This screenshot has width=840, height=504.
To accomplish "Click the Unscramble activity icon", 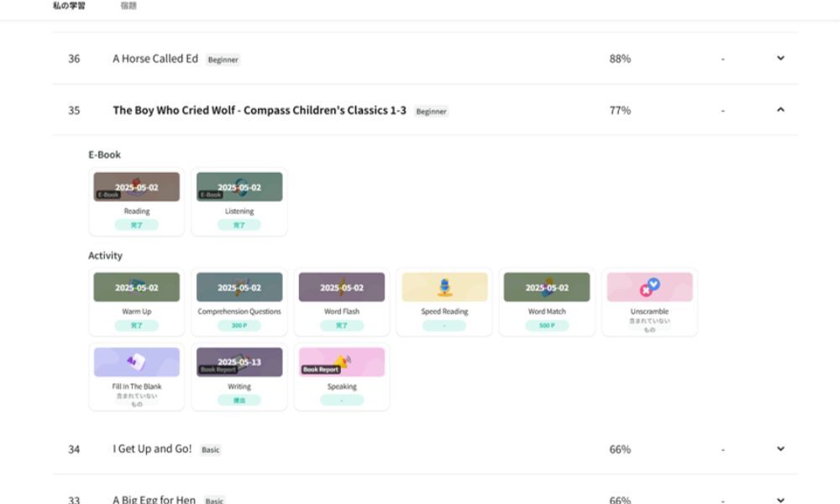I will (649, 287).
